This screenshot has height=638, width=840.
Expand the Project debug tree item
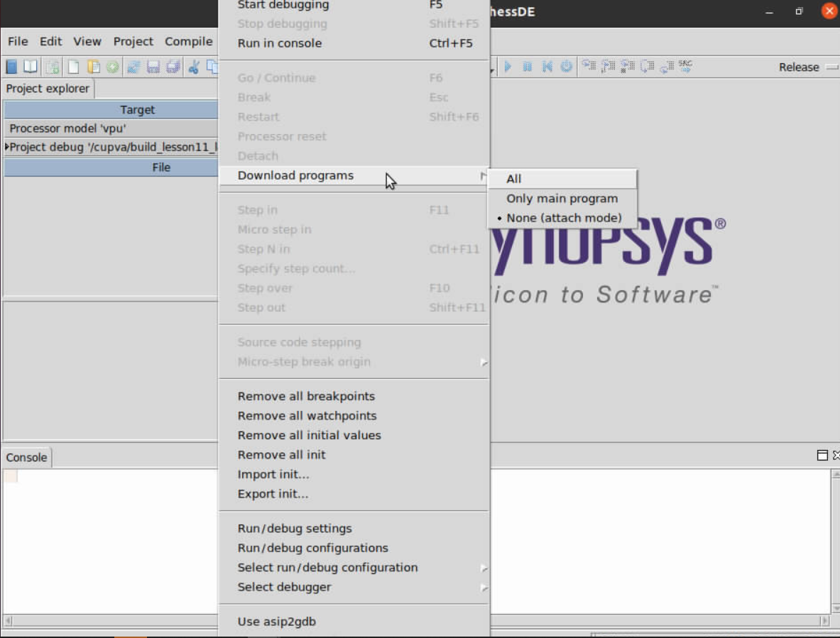tap(7, 148)
